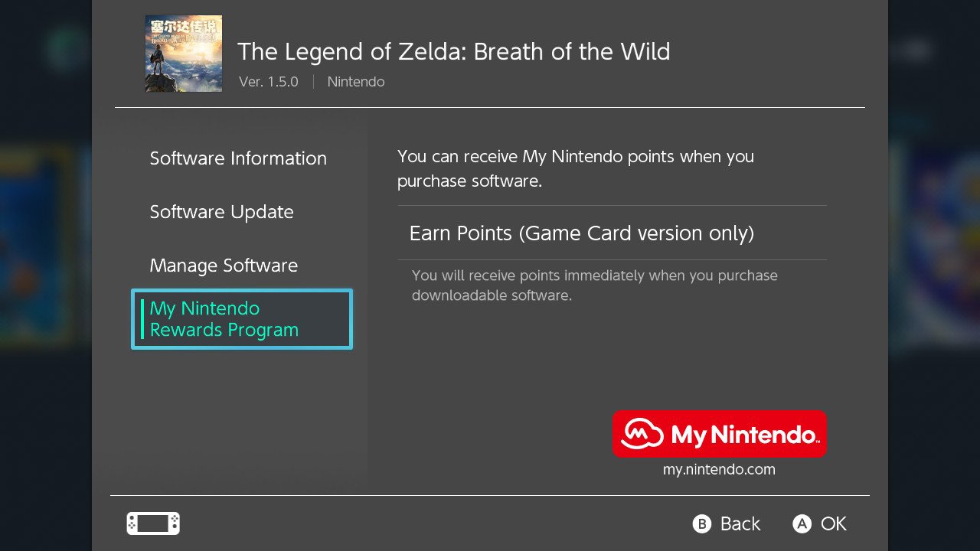Image resolution: width=980 pixels, height=551 pixels.
Task: Click the OK button
Action: pos(819,524)
